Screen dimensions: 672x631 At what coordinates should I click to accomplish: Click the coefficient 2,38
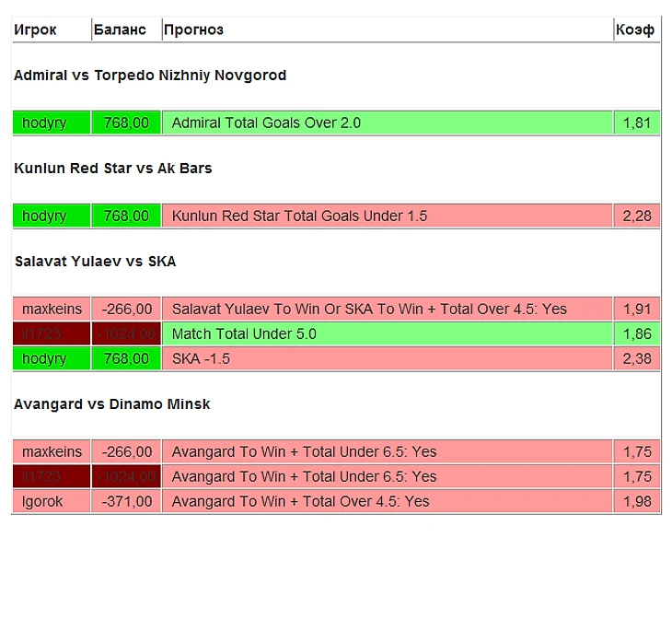637,358
